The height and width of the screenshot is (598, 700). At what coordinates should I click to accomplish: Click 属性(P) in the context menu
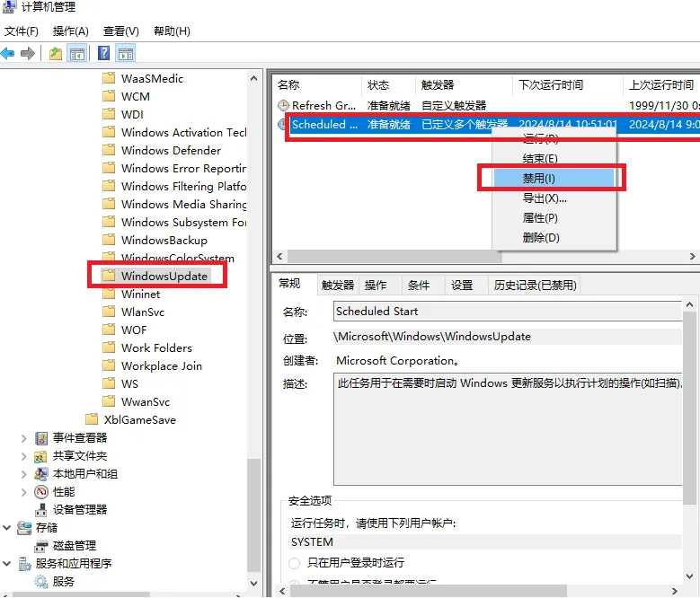click(539, 218)
